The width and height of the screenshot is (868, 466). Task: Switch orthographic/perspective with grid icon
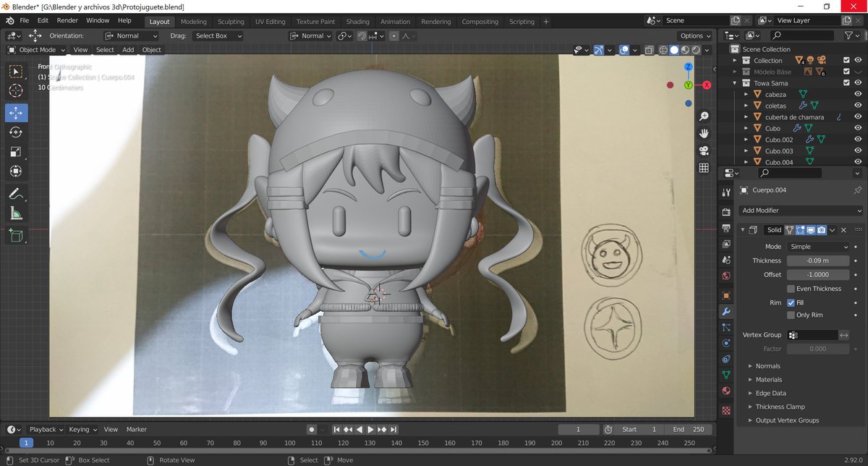[703, 168]
